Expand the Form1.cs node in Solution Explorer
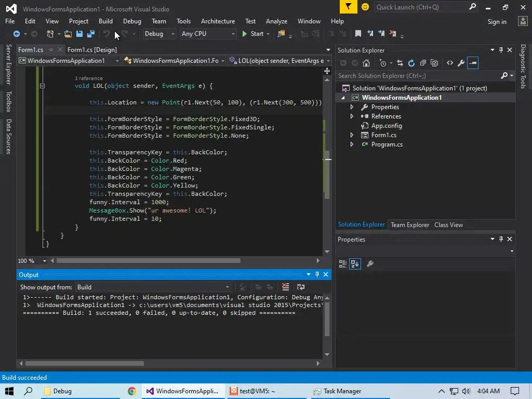532x399 pixels. click(352, 135)
